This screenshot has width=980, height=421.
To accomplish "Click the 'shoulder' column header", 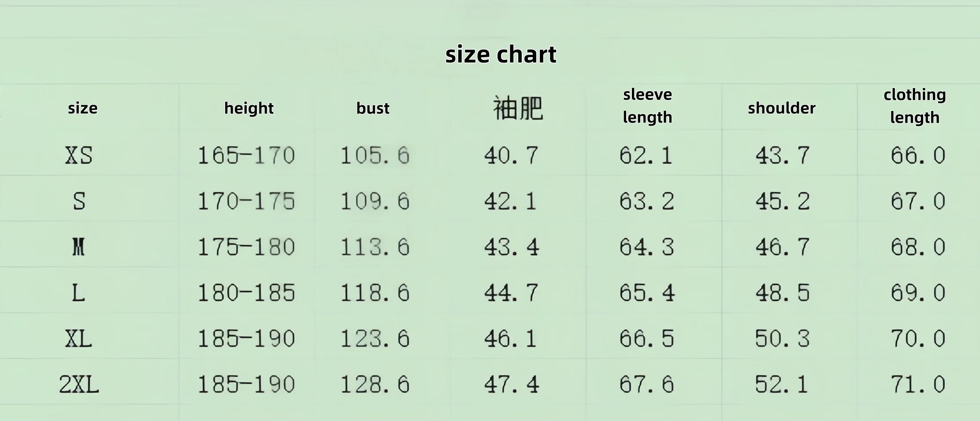I will point(782,108).
